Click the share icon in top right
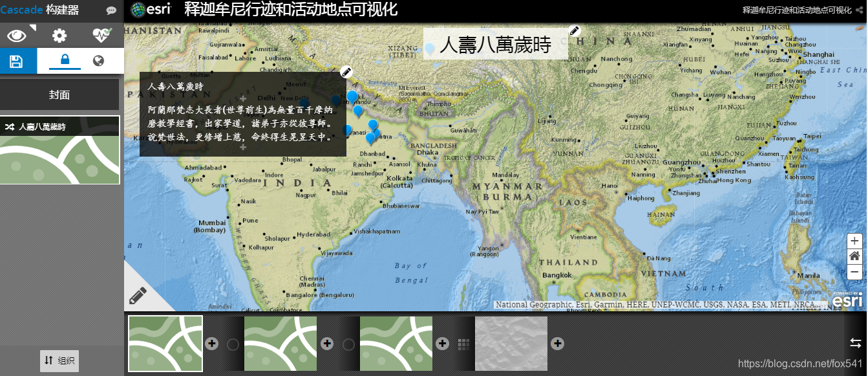Image resolution: width=868 pixels, height=376 pixels. click(858, 10)
